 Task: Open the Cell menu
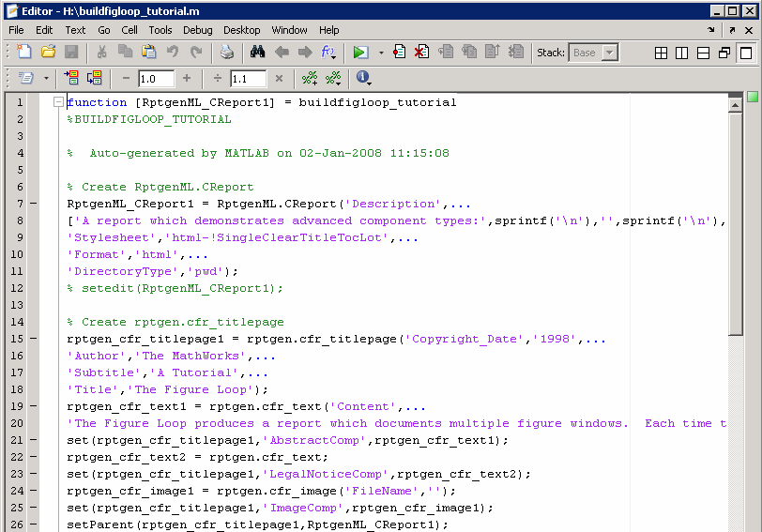pos(130,30)
